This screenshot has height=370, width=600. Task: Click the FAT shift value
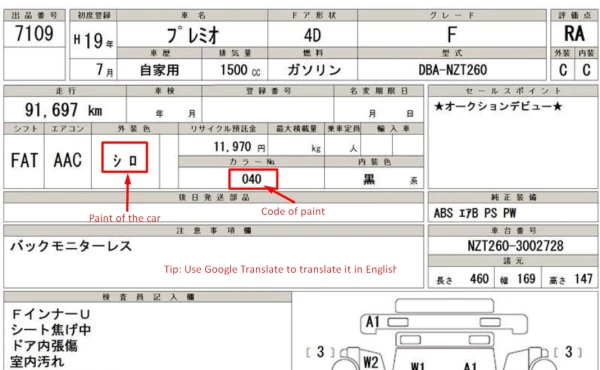pos(24,160)
